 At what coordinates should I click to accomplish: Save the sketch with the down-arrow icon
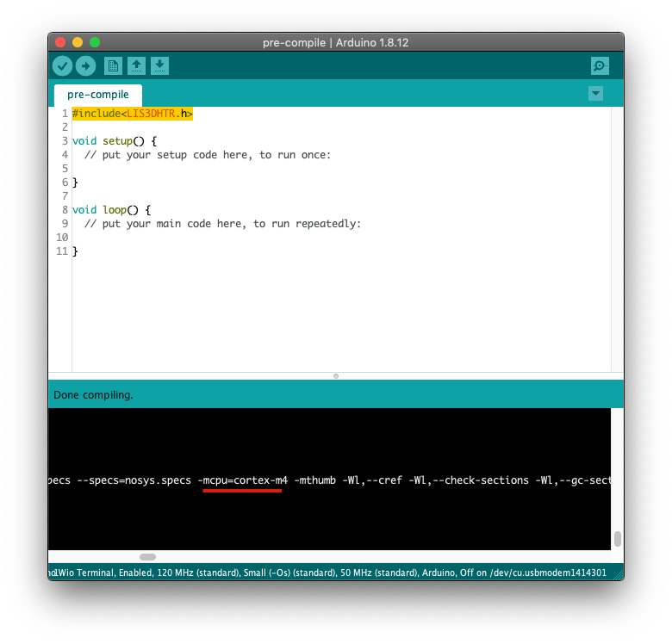[x=159, y=66]
